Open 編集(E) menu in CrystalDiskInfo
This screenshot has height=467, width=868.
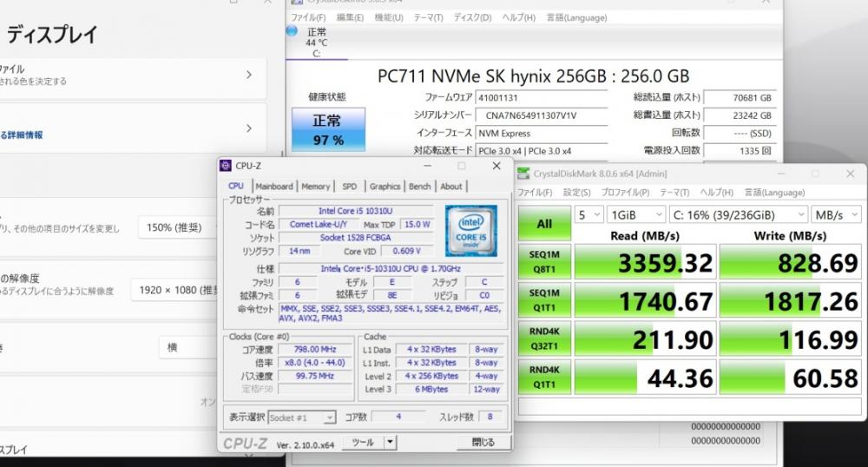[350, 17]
